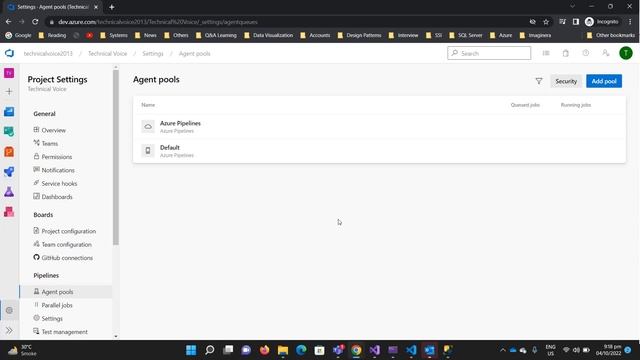
Task: Open Team configuration under Boards
Action: 67,244
